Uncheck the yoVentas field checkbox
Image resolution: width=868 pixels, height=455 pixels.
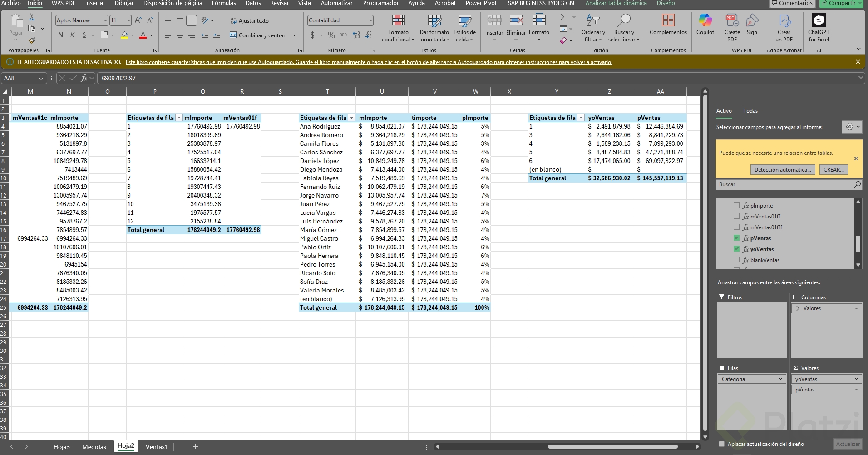point(736,249)
